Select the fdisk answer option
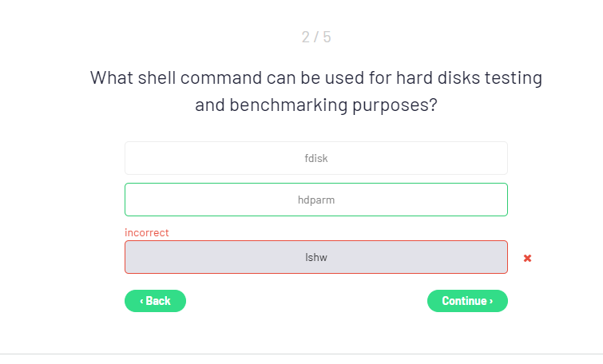The image size is (603, 364). 315,158
